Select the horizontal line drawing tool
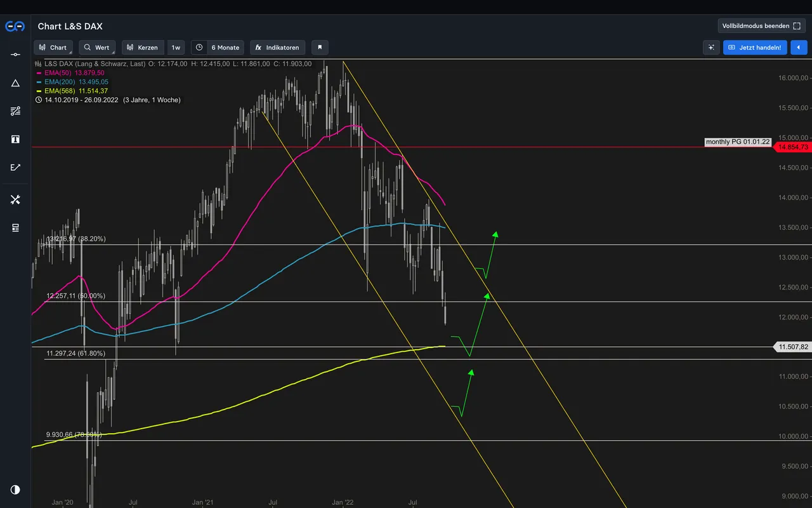Screen dimensions: 812x508 15,55
